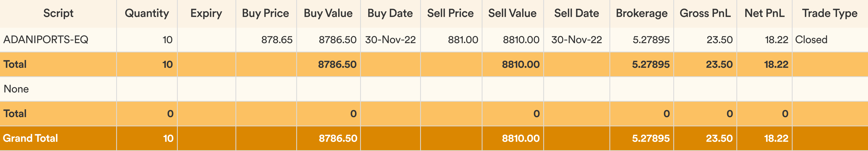The width and height of the screenshot is (868, 151).
Task: Click the Trade Type column header
Action: [x=830, y=13]
